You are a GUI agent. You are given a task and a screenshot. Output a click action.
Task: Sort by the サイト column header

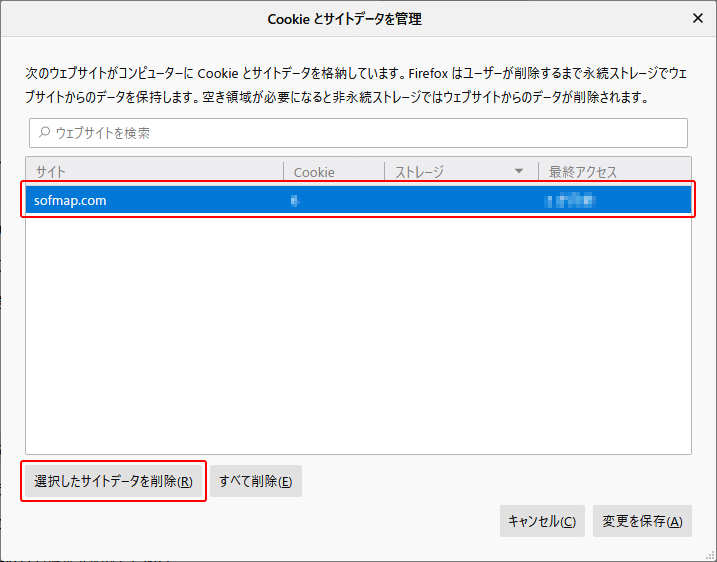[155, 171]
